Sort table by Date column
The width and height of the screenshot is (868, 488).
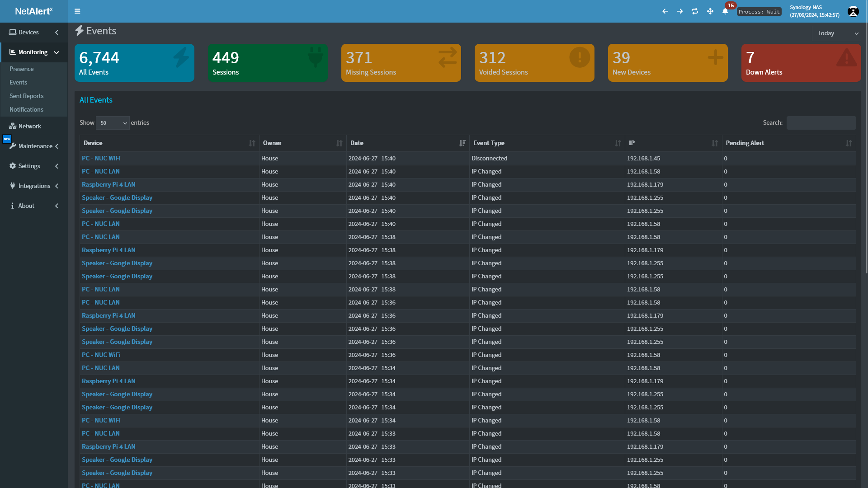click(x=407, y=143)
